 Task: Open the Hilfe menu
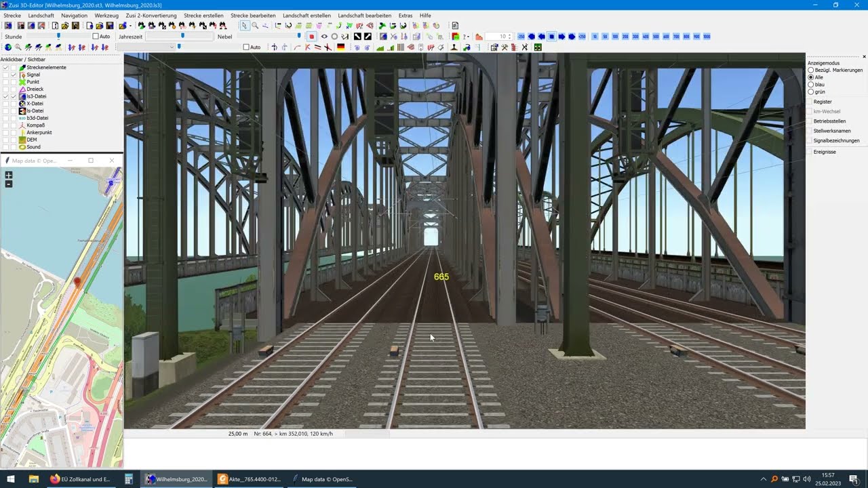pos(425,15)
